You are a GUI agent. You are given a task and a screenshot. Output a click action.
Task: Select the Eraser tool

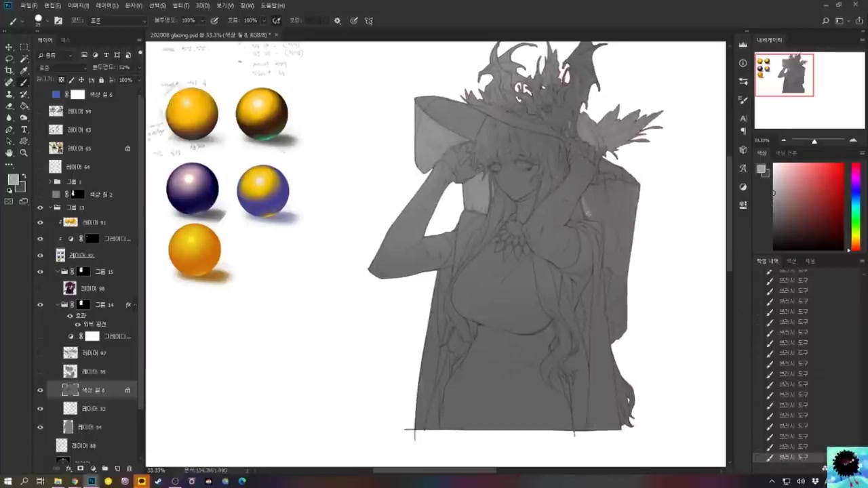(9, 106)
